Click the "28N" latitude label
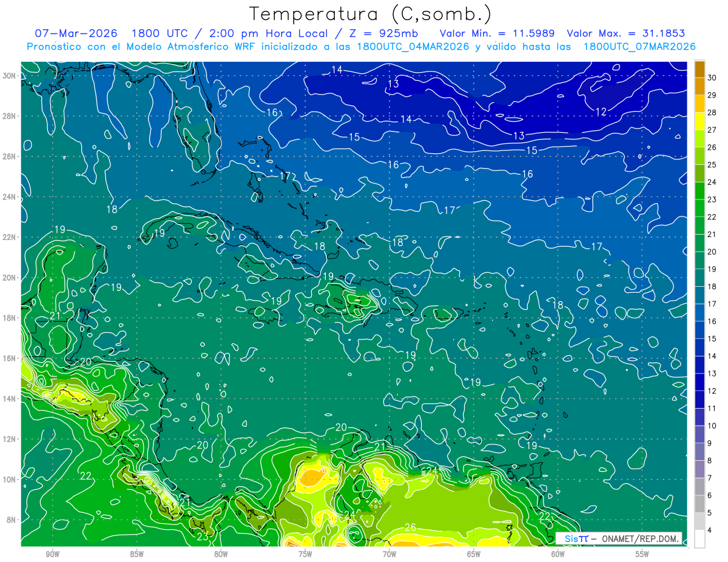This screenshot has width=728, height=562. click(9, 116)
